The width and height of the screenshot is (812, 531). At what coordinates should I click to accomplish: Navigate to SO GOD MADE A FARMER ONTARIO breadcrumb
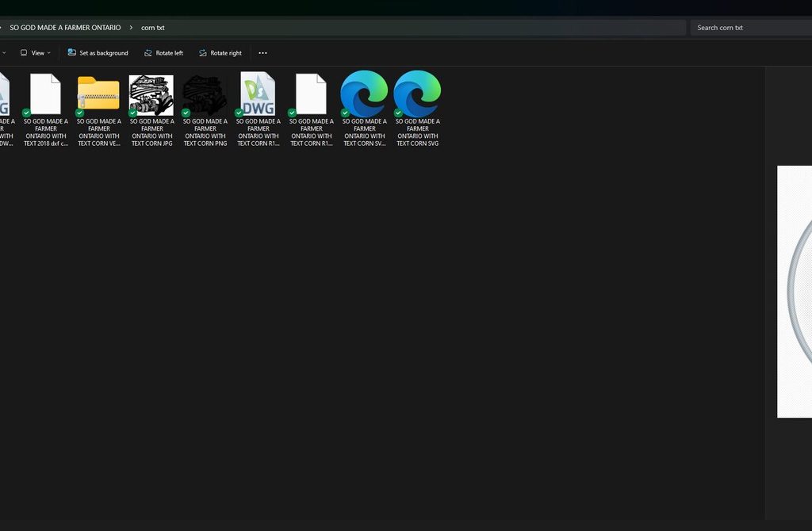[x=65, y=28]
